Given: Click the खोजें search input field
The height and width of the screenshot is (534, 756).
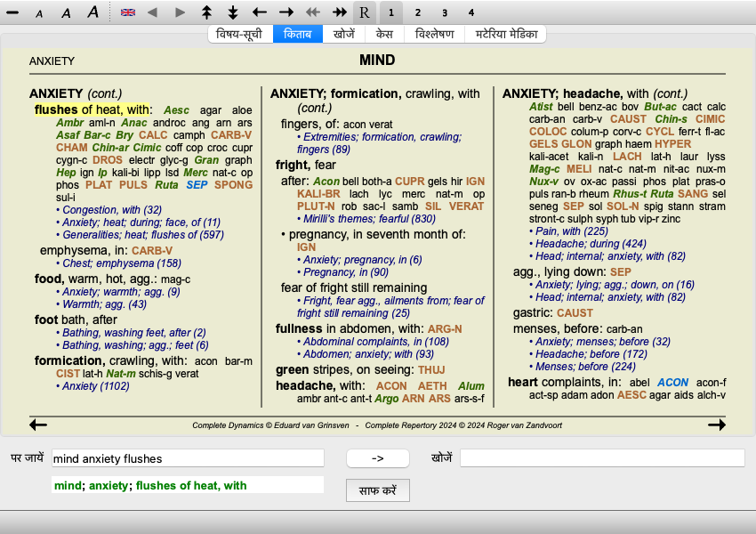Looking at the screenshot, I should (x=601, y=458).
